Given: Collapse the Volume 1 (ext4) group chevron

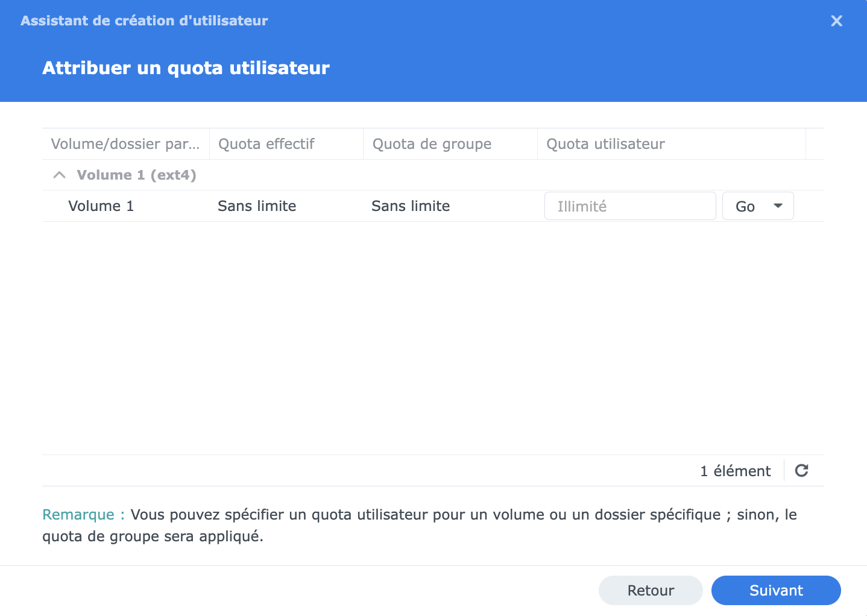Looking at the screenshot, I should [59, 175].
